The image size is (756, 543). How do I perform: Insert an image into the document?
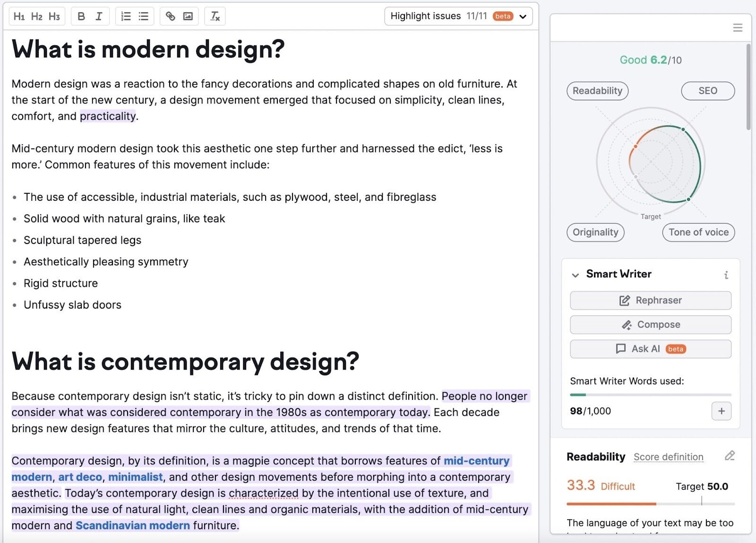(188, 16)
